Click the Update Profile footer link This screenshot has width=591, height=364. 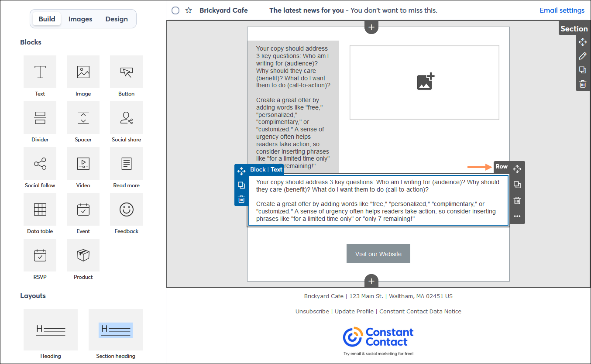(x=354, y=311)
